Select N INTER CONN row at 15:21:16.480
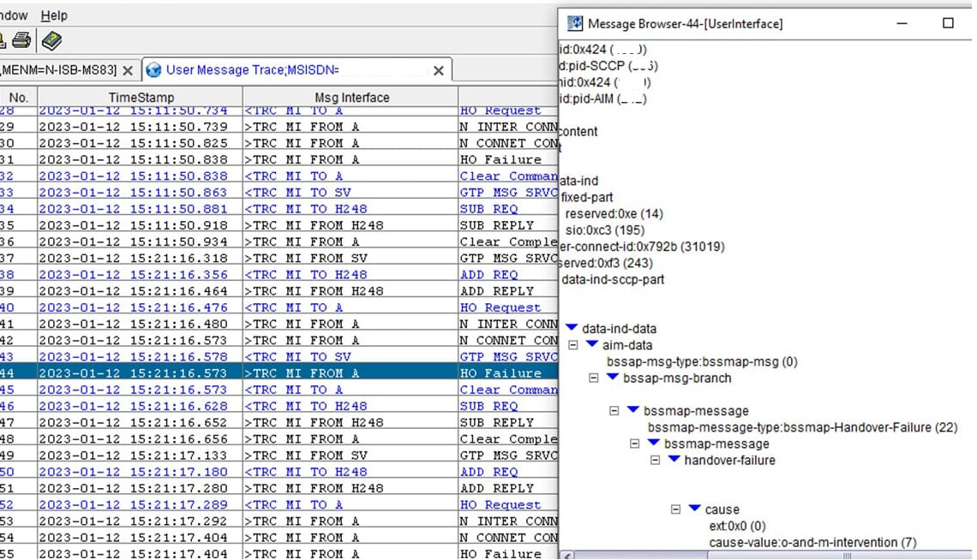Viewport: 977px width, 560px height. tap(279, 324)
